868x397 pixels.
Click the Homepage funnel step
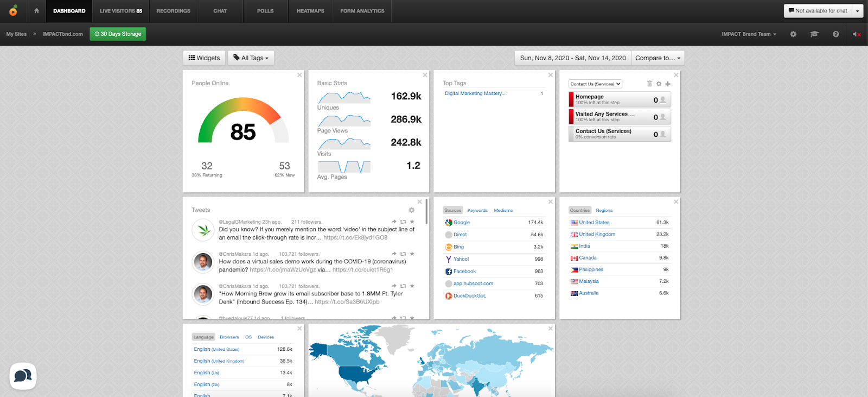tap(620, 99)
